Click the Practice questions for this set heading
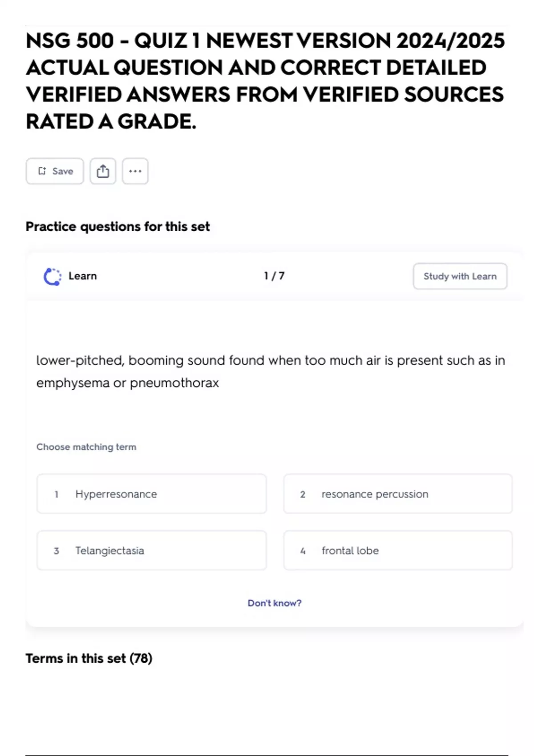Screen dimensions: 534x756 point(117,227)
